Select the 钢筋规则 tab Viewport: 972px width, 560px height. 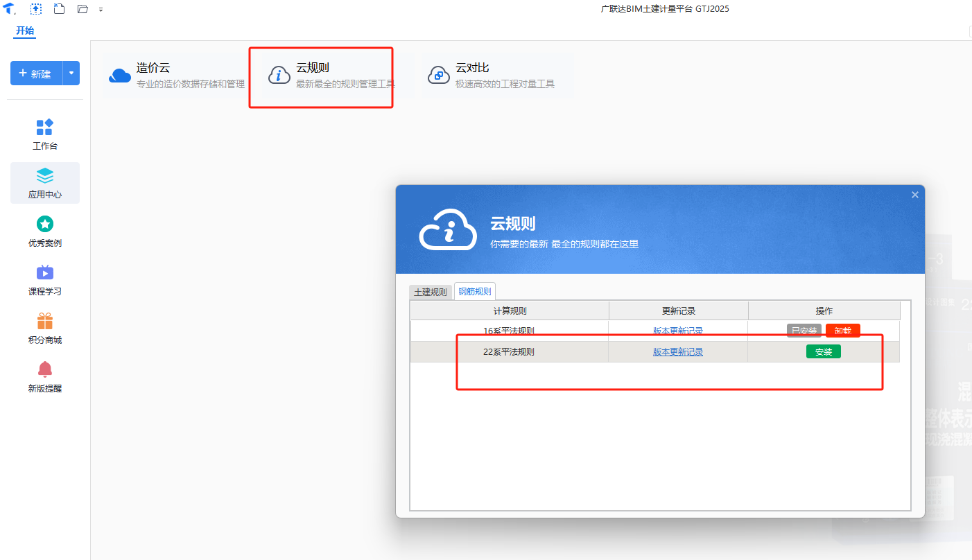[475, 292]
